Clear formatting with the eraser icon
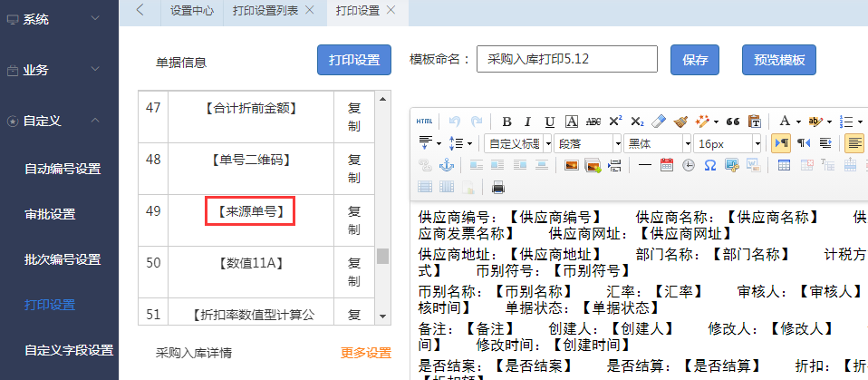This screenshot has width=868, height=380. pos(659,122)
